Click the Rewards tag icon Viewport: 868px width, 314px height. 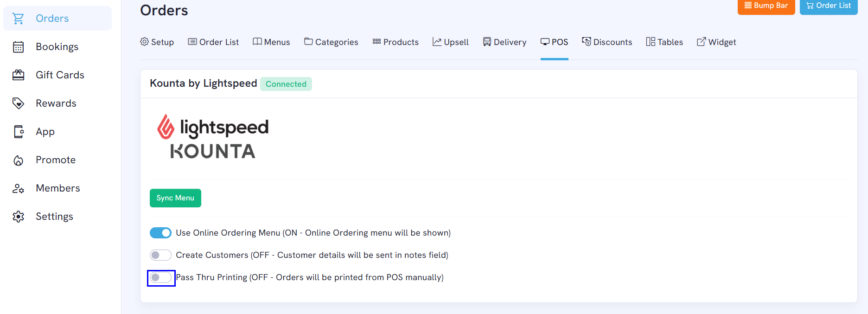click(18, 103)
